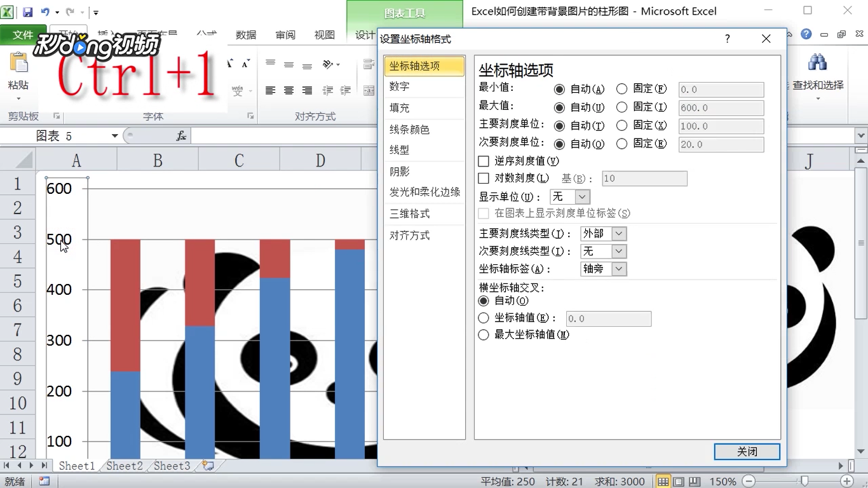This screenshot has width=868, height=488.
Task: Click the Paste (粘贴) clipboard icon
Action: (x=18, y=64)
